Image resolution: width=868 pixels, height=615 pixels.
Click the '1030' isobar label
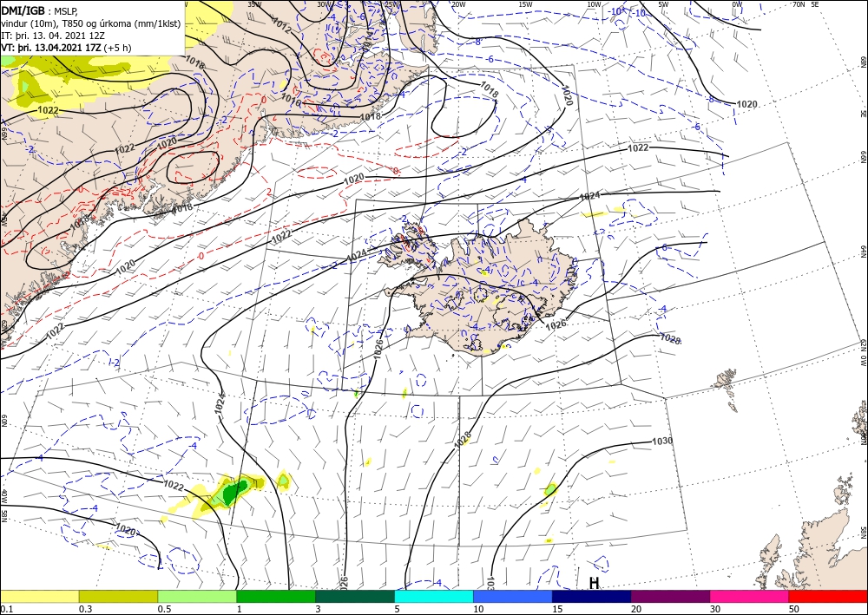click(662, 441)
